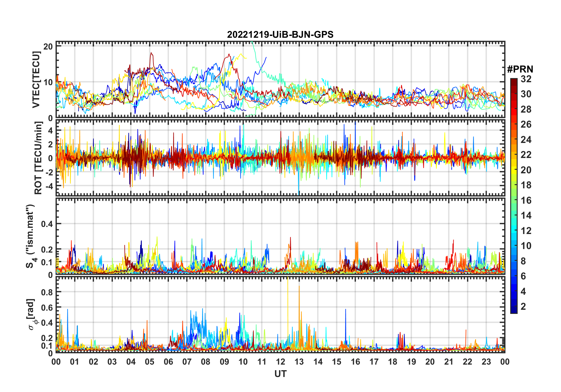561x392 pixels.
Task: Click the sigma phi [rad] axis label
Action: pos(32,314)
